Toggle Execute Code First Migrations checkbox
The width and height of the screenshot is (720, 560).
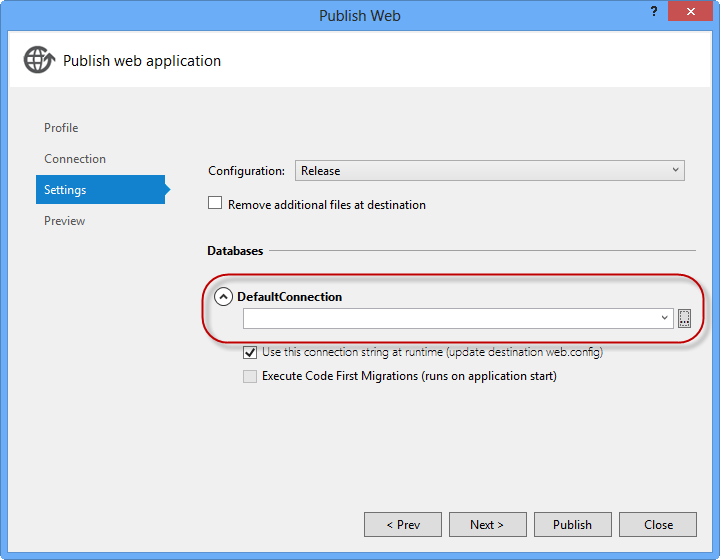250,377
